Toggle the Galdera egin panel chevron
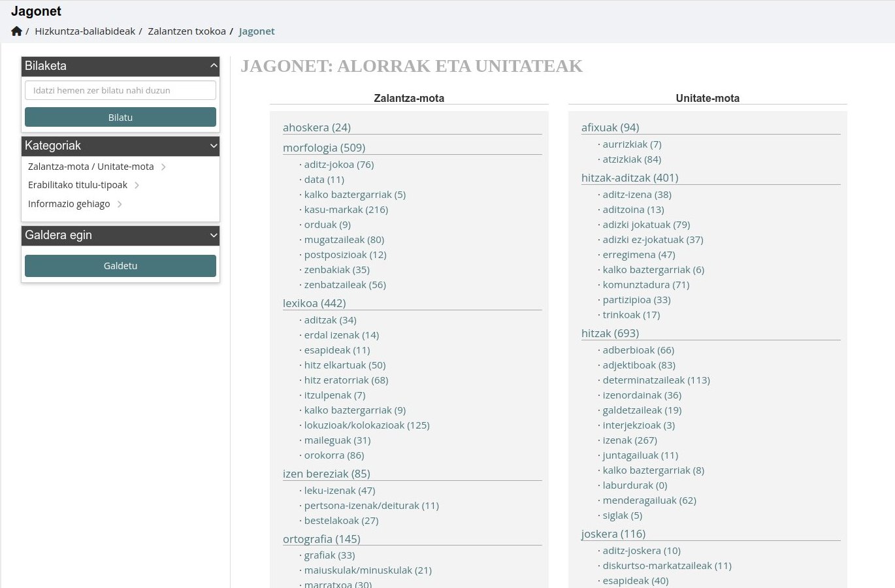Viewport: 895px width, 588px height. tap(214, 235)
